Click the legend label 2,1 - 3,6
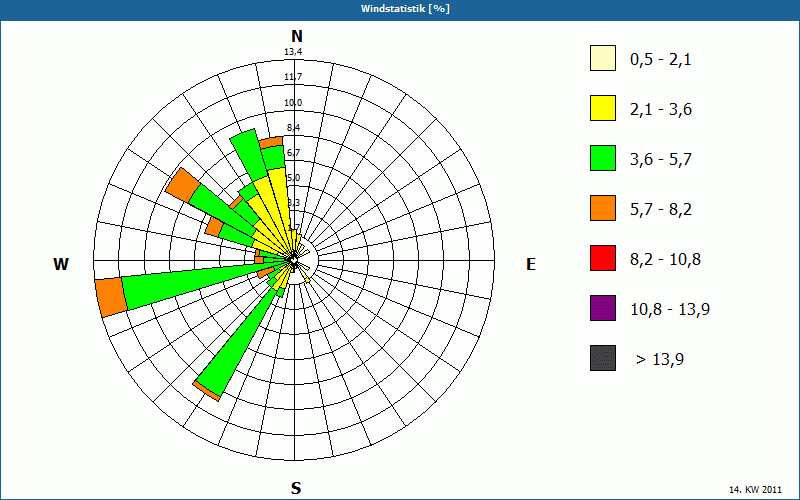Image resolution: width=800 pixels, height=500 pixels. click(661, 110)
